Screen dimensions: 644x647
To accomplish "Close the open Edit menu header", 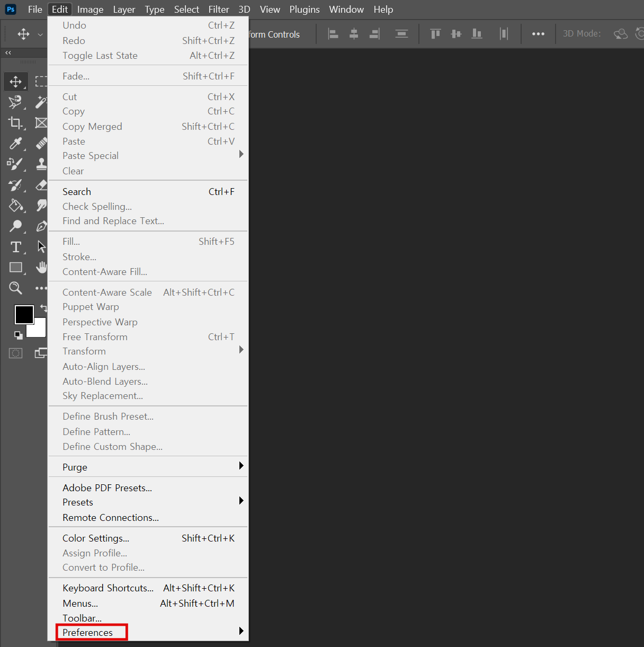I will [x=59, y=10].
